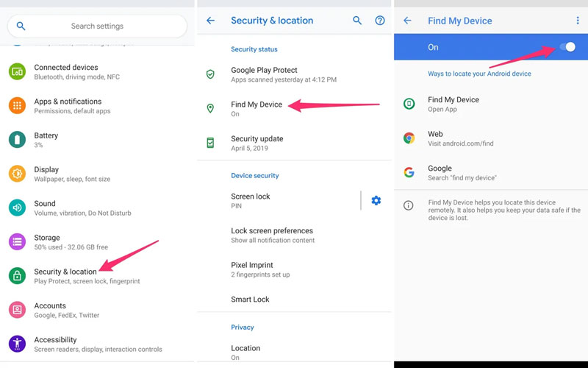This screenshot has height=368, width=588.
Task: Open Connected devices settings
Action: [x=66, y=71]
